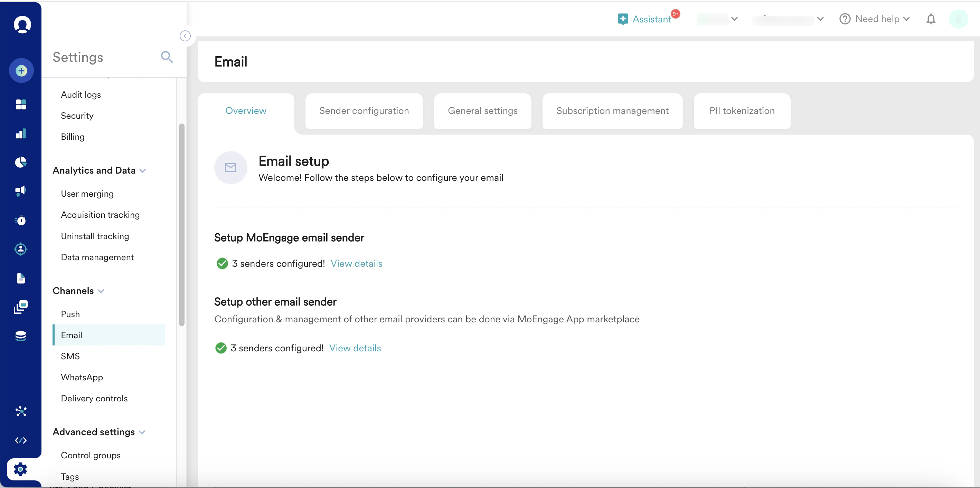Viewport: 980px width, 488px height.
Task: Open the PII tokenization tab
Action: click(742, 110)
